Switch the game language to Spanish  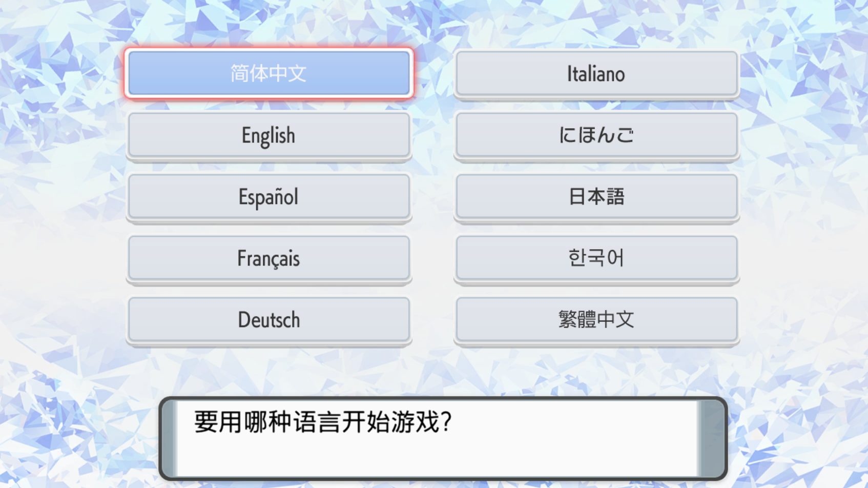(268, 197)
